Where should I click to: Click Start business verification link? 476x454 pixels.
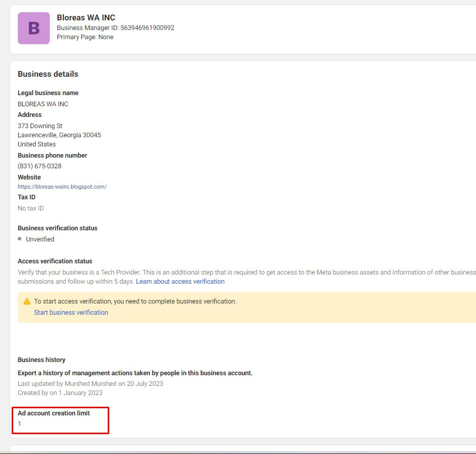[x=71, y=312]
